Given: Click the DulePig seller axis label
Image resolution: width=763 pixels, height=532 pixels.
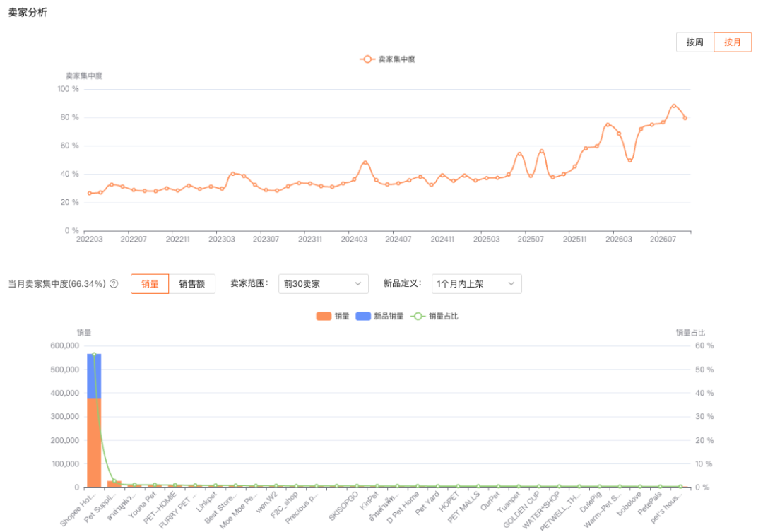Looking at the screenshot, I should (590, 502).
